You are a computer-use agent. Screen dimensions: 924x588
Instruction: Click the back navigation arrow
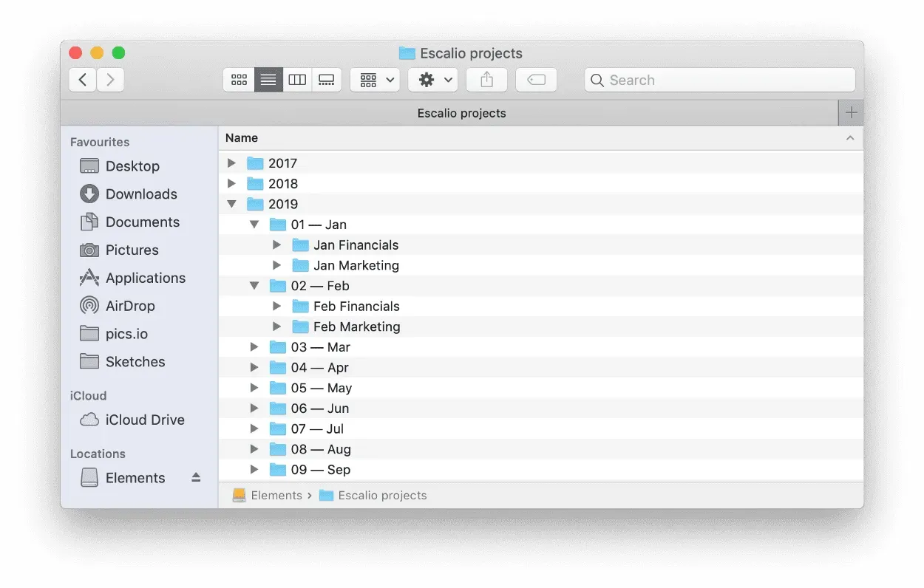(x=82, y=79)
